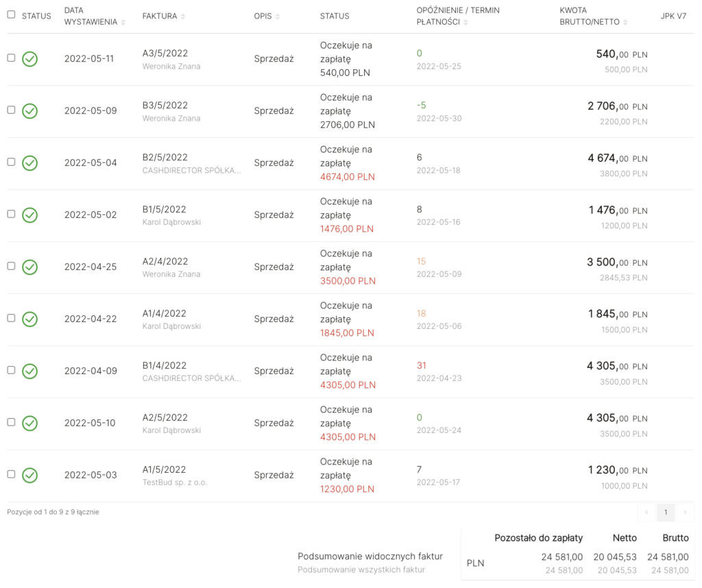The image size is (702, 588).
Task: Click status checkmark icon for invoice B2/5/2022
Action: coord(29,163)
